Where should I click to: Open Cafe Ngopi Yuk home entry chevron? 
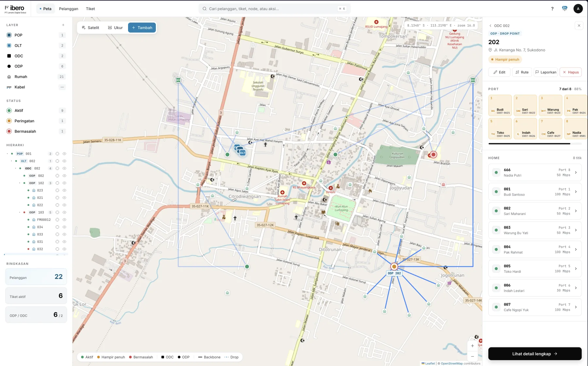click(x=576, y=307)
